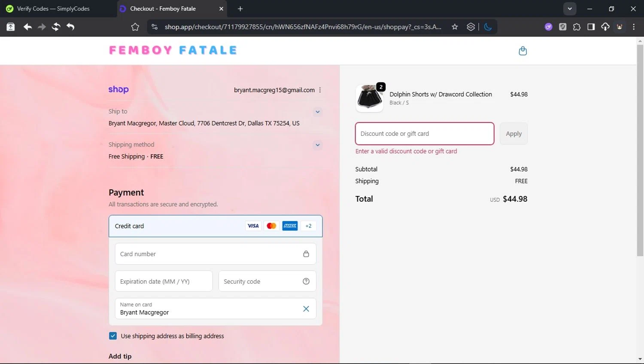Screen dimensions: 644x364
Task: Select the Checkout - Femboy Fatale tab
Action: pos(172,9)
